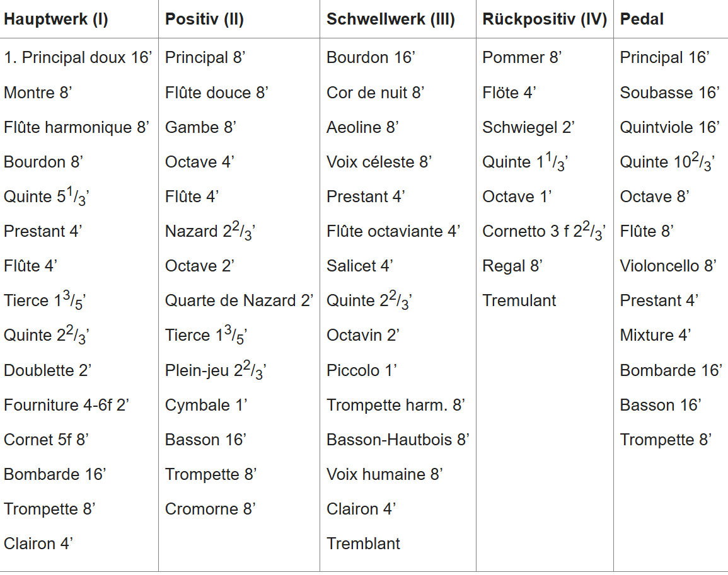Select the Basson-Hautbois 8' cell
Image resolution: width=728 pixels, height=575 pixels.
click(398, 440)
